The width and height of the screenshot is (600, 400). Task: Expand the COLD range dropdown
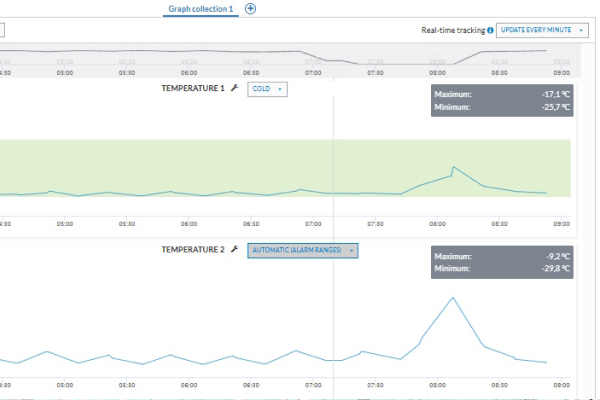267,89
